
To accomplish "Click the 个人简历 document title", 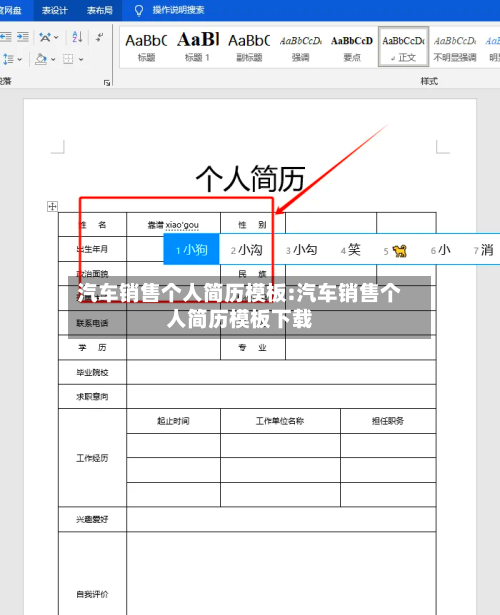I will coord(250,179).
